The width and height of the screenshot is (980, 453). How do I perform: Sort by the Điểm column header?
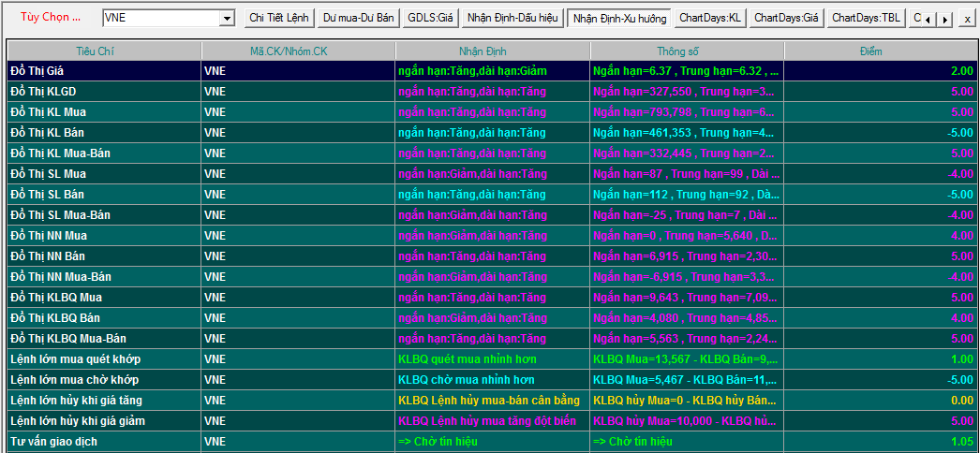coord(880,51)
